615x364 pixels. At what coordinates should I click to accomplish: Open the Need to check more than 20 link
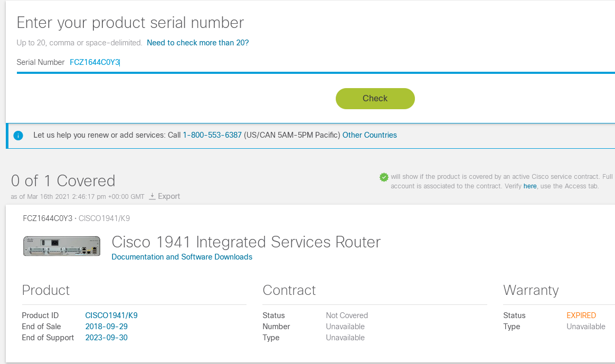pyautogui.click(x=197, y=43)
